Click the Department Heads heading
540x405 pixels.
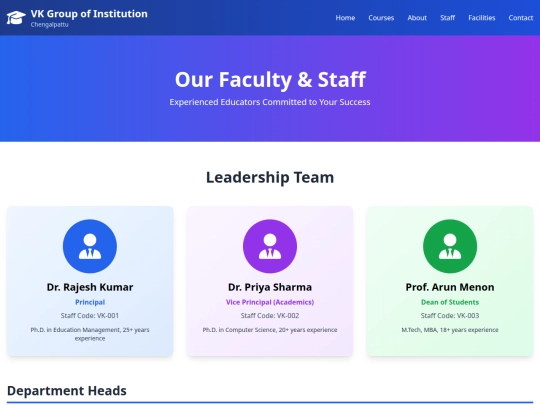[67, 391]
